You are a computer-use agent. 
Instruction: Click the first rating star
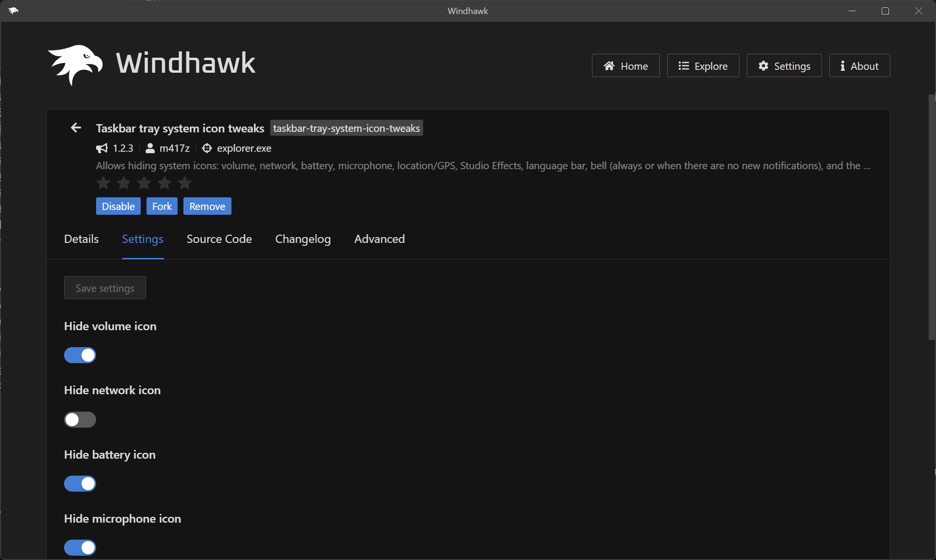tap(103, 183)
